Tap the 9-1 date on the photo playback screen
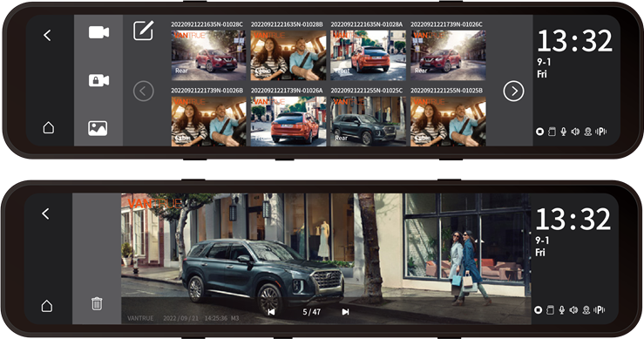The height and width of the screenshot is (339, 644). point(542,241)
